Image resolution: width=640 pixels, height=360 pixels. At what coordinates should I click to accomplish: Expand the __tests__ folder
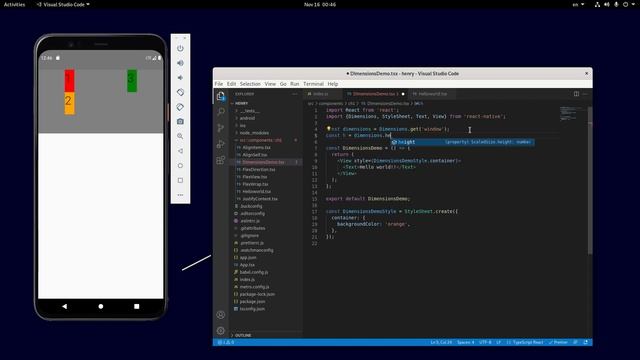tap(249, 111)
